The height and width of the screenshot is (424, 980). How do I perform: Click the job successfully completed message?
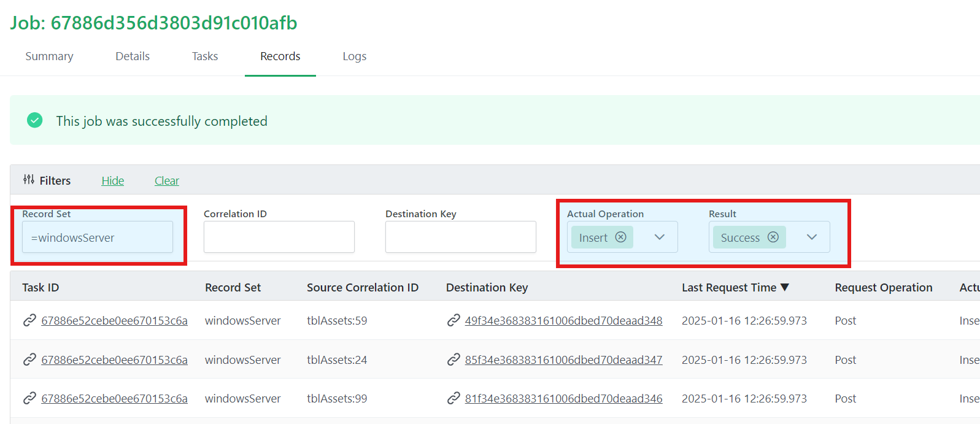click(162, 121)
